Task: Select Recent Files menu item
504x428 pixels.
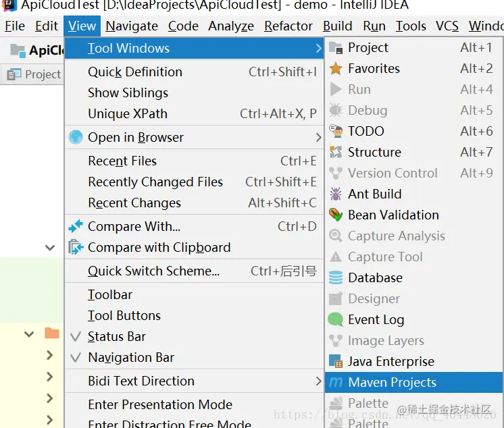Action: click(x=194, y=161)
